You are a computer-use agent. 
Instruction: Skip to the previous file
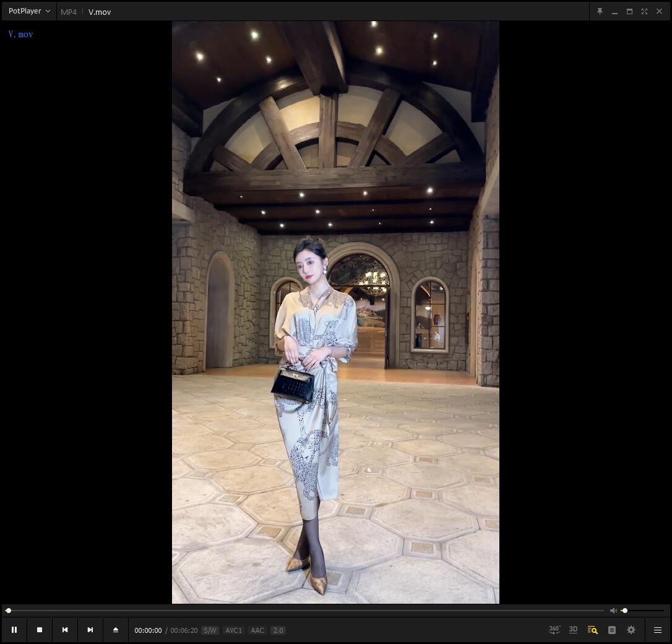[65, 629]
